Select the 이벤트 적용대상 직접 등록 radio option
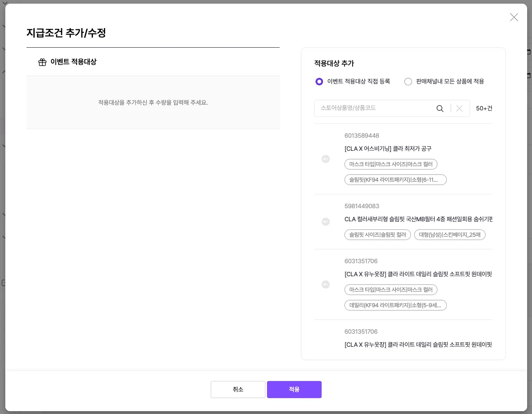This screenshot has height=414, width=532. 319,81
